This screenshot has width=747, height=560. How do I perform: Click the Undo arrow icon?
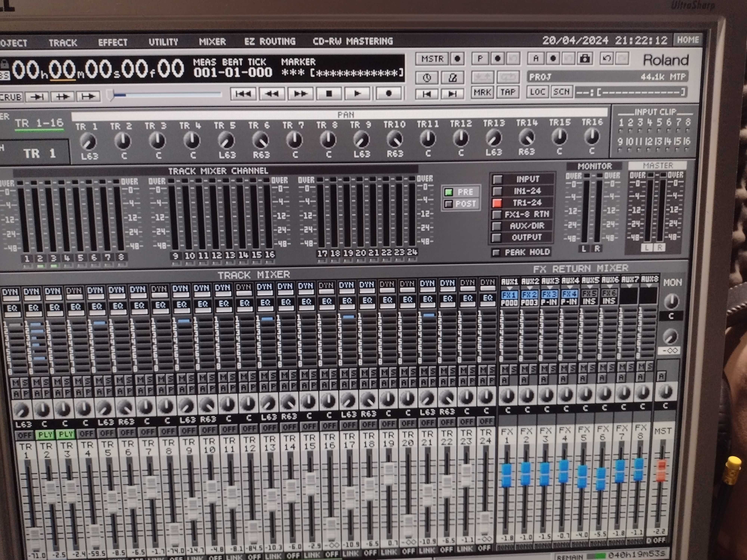[607, 58]
